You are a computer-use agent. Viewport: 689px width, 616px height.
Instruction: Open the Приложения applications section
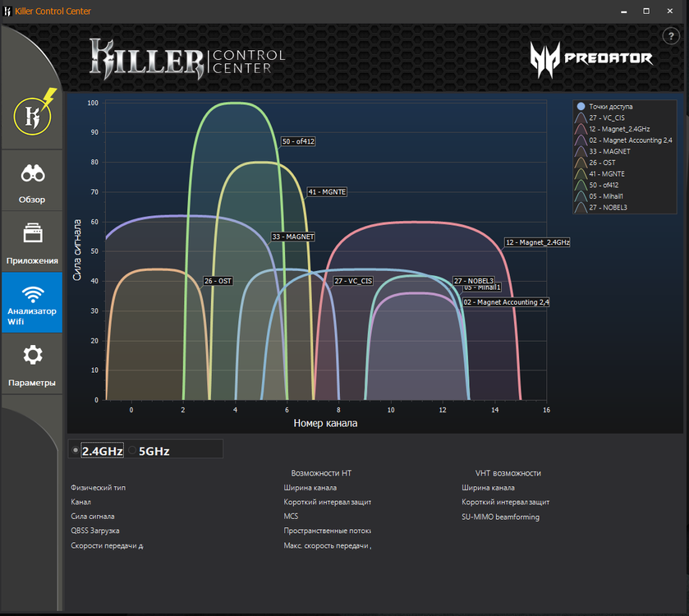(32, 242)
